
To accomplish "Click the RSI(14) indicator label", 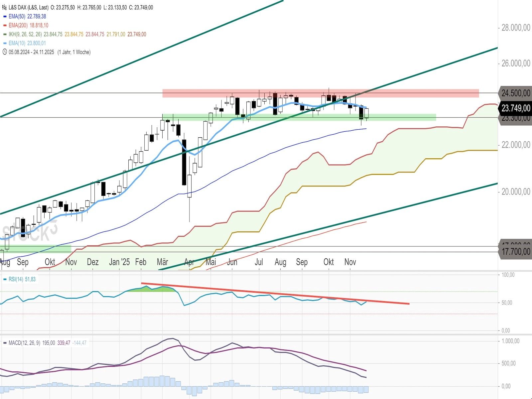I will click(x=16, y=279).
